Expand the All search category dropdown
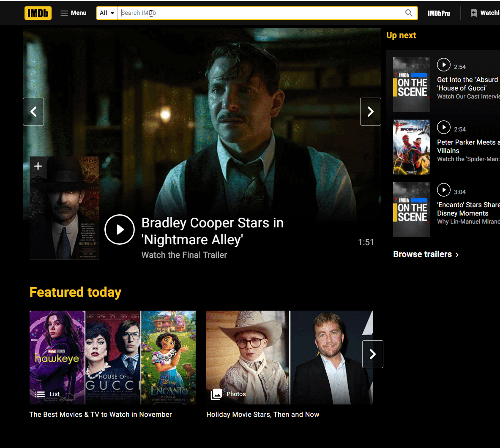 click(x=107, y=13)
